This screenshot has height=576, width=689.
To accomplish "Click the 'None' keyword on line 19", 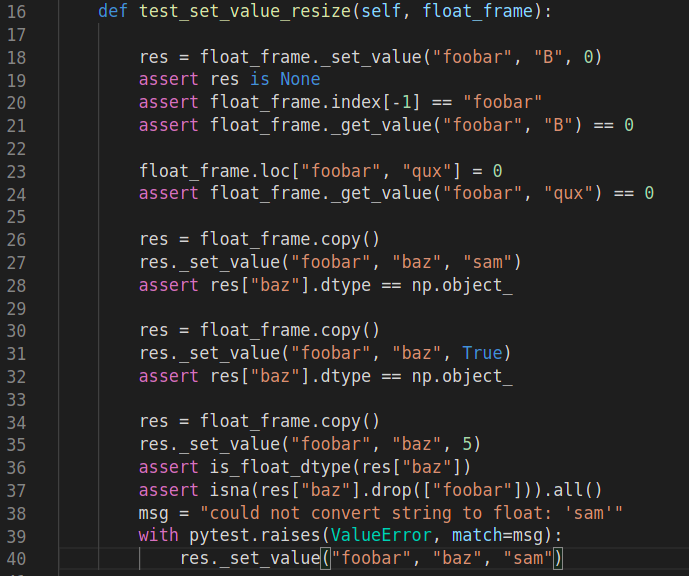I will [301, 80].
